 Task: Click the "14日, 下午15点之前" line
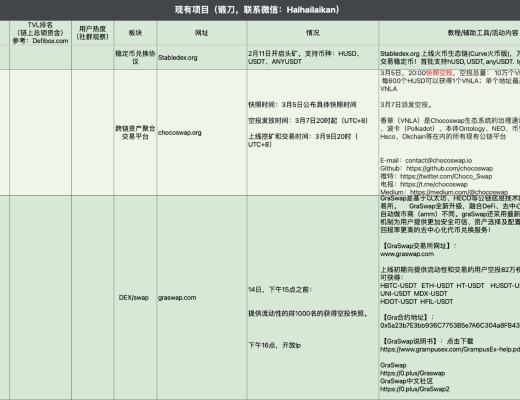[280, 290]
